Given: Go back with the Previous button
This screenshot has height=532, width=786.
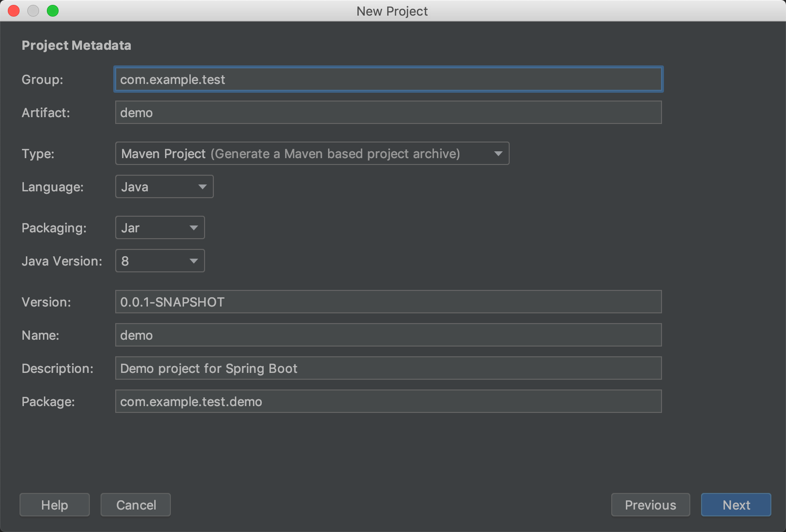Looking at the screenshot, I should point(650,505).
